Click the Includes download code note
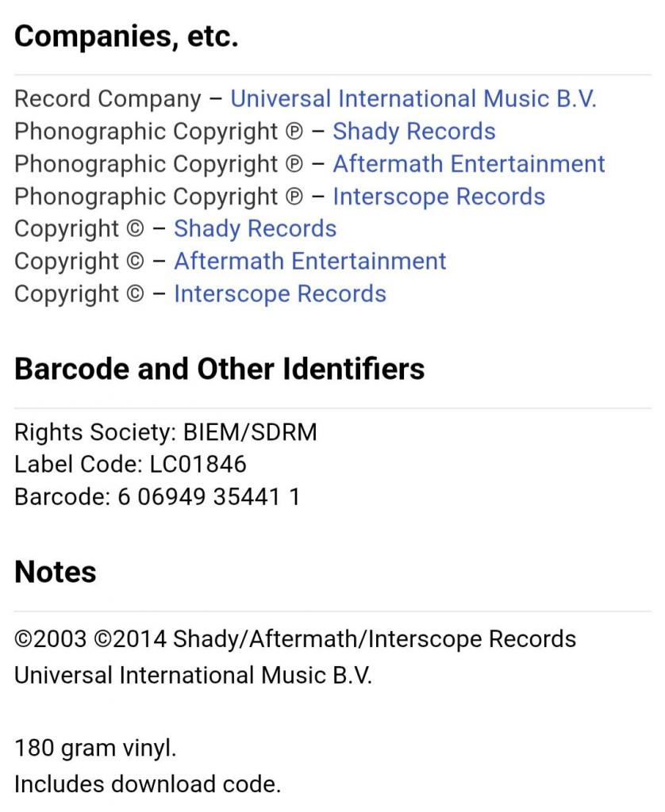The width and height of the screenshot is (665, 812). pyautogui.click(x=148, y=784)
